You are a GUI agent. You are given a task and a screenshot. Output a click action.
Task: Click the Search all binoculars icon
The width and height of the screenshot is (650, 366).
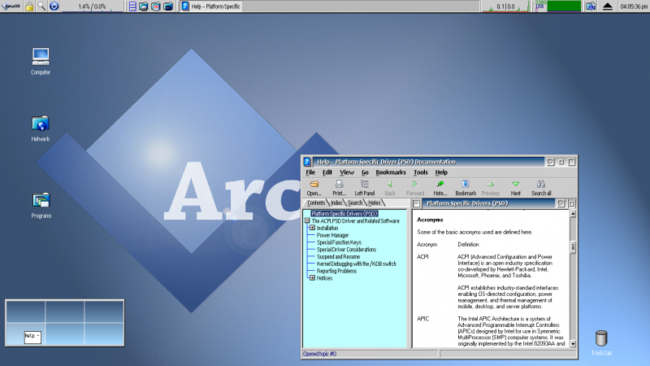pyautogui.click(x=541, y=184)
